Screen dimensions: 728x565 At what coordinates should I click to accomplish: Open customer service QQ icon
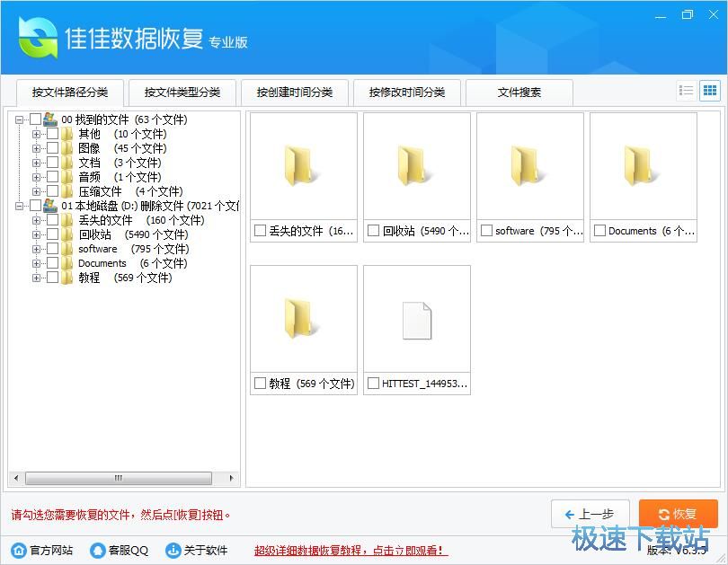pyautogui.click(x=97, y=550)
